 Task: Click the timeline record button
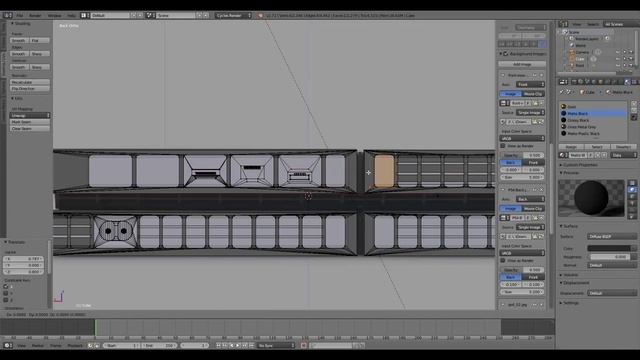(x=304, y=345)
